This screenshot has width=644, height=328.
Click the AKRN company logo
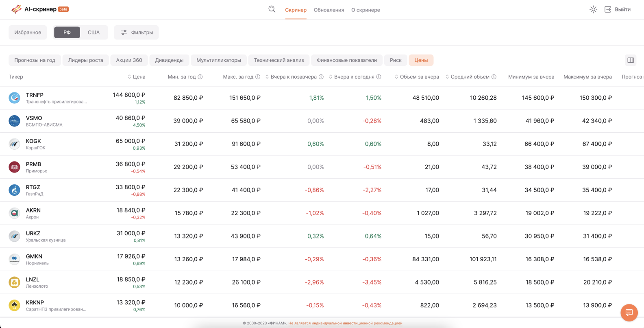[x=14, y=213]
